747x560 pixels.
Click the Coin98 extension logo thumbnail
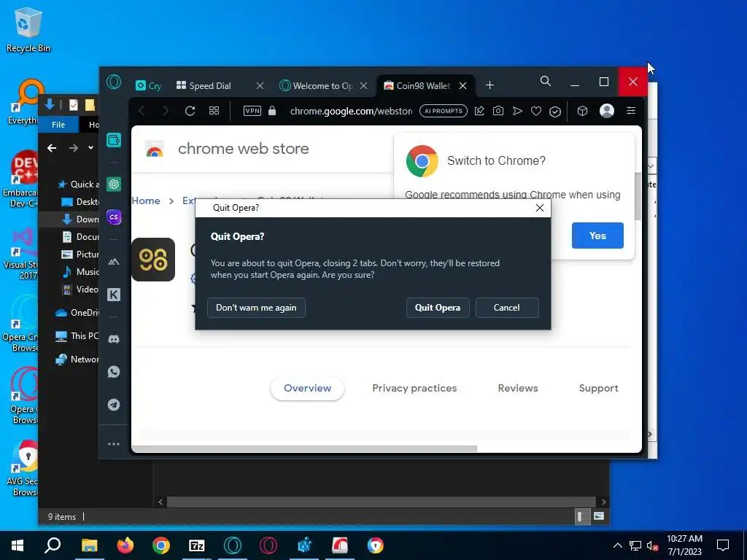[153, 260]
